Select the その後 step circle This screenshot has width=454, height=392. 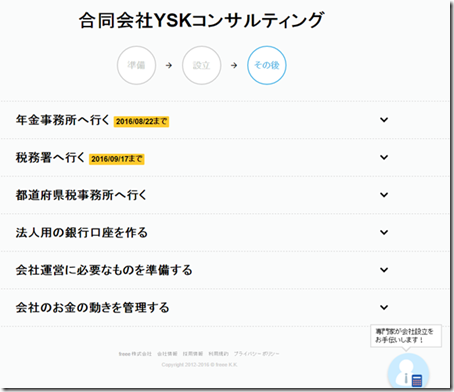(267, 65)
